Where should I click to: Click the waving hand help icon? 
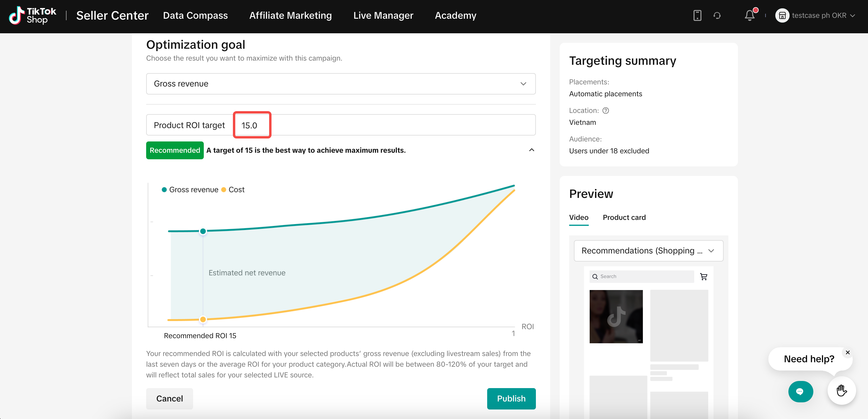841,391
